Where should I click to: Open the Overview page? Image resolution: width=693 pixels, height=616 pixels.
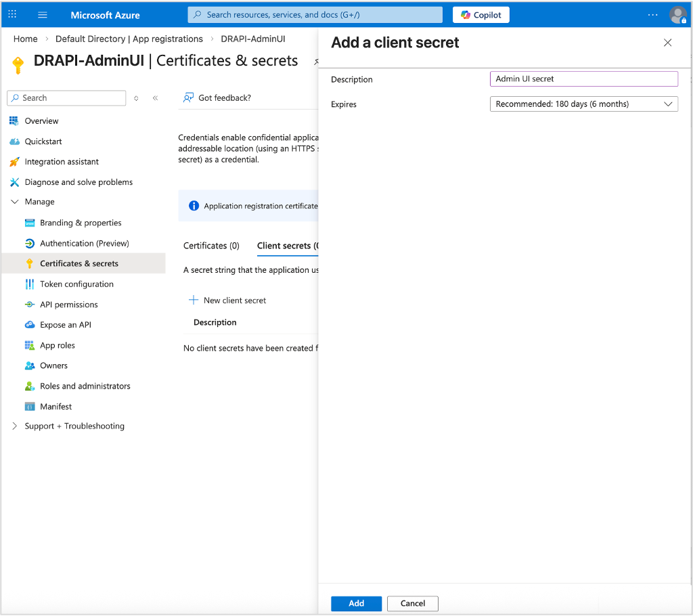point(42,120)
